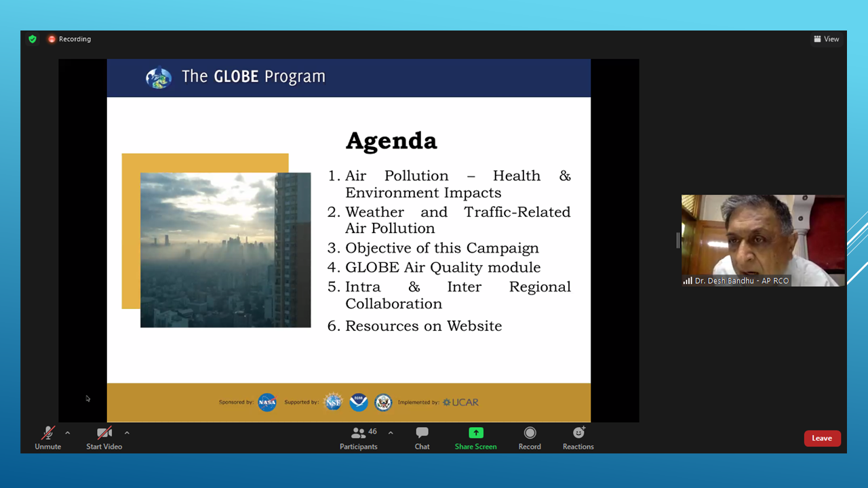
Task: Click the NASA logo on slide footer
Action: click(267, 402)
